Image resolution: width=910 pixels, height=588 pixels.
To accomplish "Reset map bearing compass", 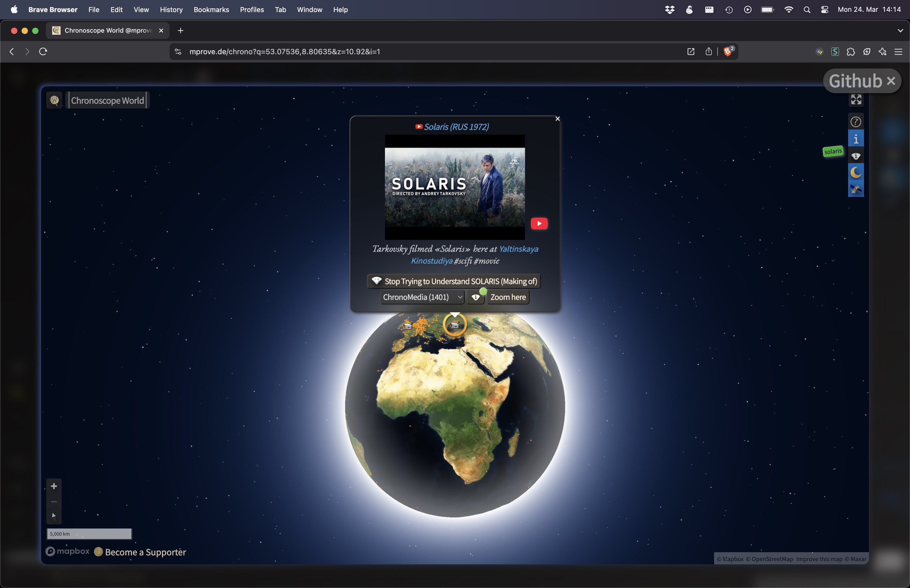I will [x=54, y=516].
